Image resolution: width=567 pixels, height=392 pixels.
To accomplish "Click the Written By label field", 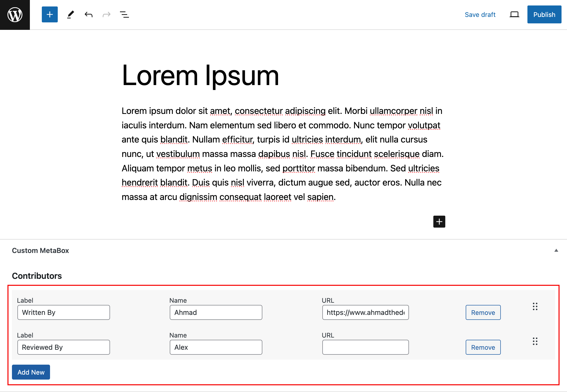I will point(63,312).
